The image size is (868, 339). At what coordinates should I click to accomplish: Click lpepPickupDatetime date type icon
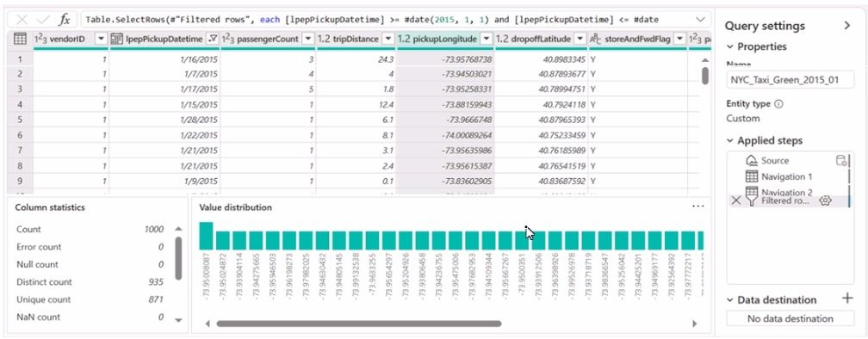(117, 40)
